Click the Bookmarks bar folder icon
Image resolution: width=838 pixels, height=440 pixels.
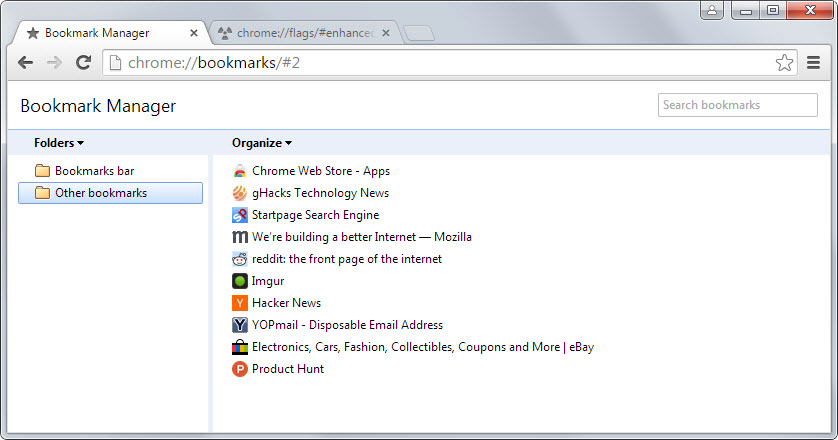click(42, 171)
